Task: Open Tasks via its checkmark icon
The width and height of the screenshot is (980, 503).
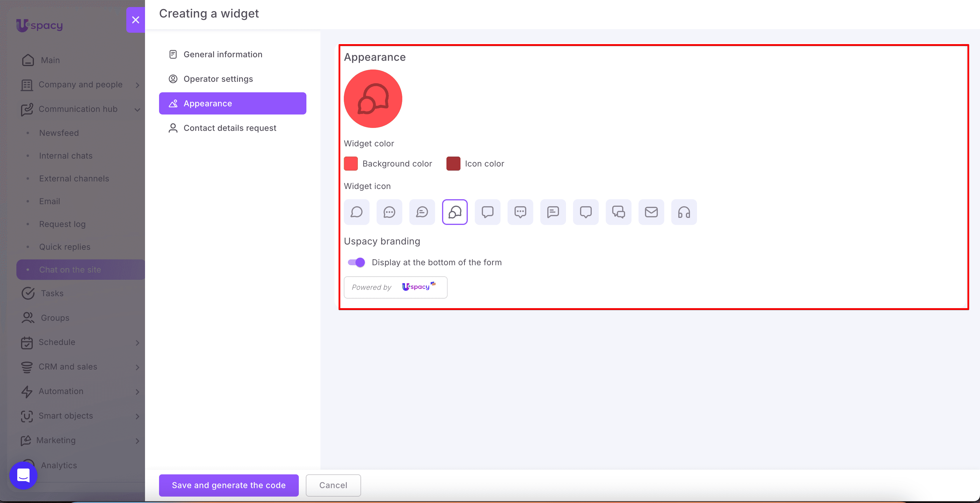Action: pyautogui.click(x=28, y=293)
